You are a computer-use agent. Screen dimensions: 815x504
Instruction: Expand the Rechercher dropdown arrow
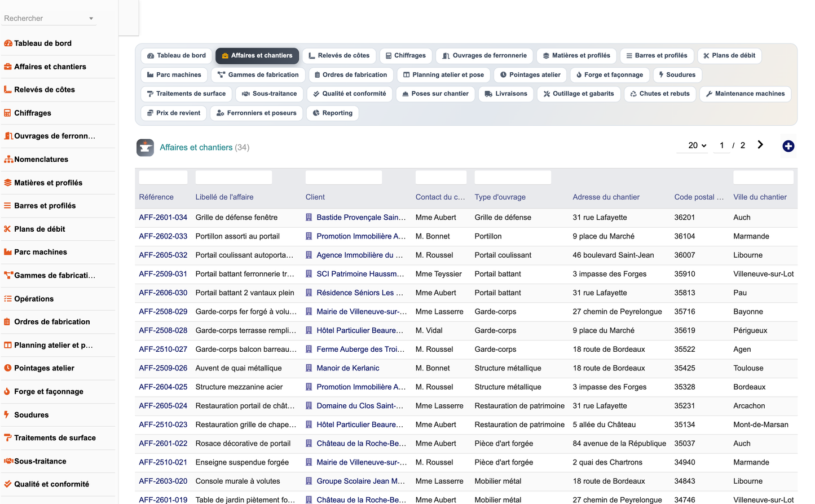(91, 19)
